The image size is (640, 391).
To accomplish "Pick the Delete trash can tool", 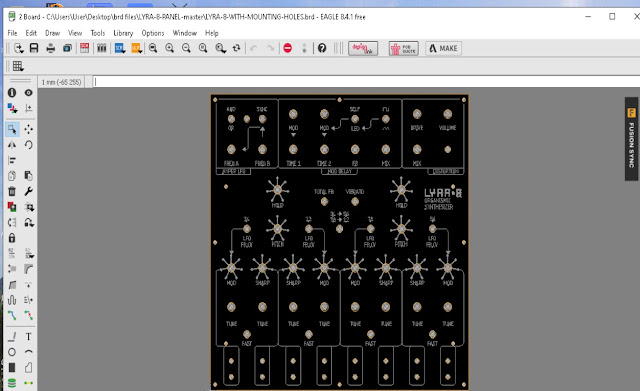I will (12, 191).
